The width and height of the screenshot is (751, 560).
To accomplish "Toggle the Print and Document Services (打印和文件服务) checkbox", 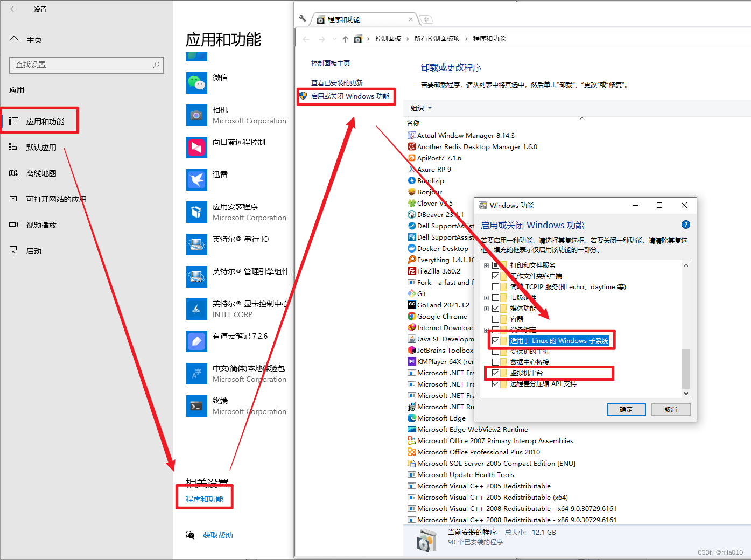I will (496, 265).
